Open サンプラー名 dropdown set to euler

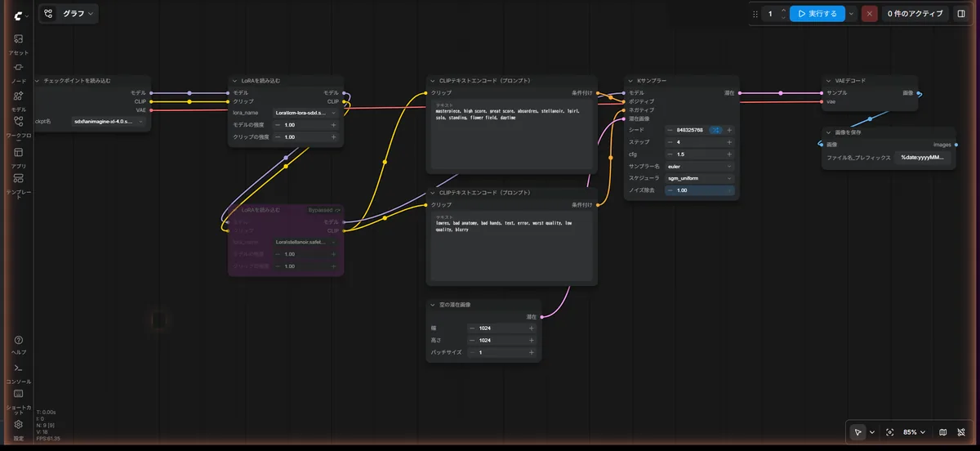700,166
